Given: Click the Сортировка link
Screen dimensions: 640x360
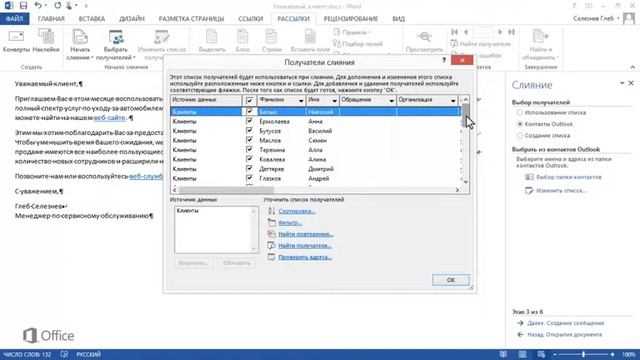Looking at the screenshot, I should click(296, 211).
